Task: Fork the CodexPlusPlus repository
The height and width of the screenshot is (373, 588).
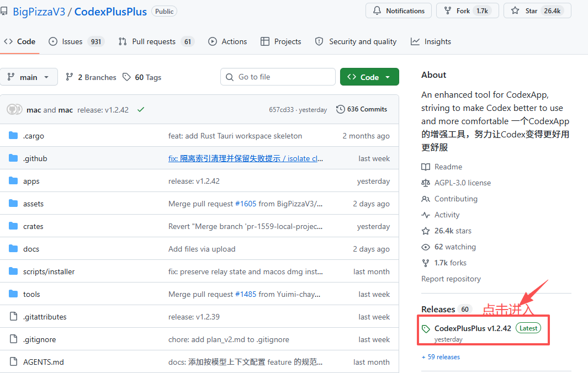Action: [467, 11]
